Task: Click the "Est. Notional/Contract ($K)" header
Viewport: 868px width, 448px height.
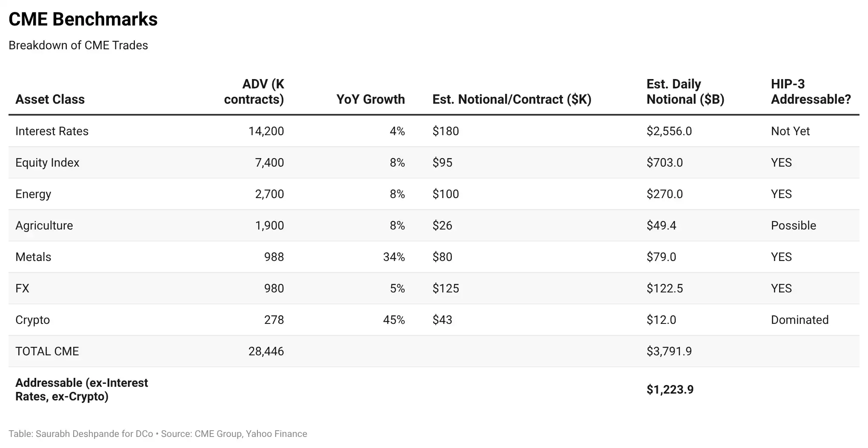Action: [x=512, y=99]
